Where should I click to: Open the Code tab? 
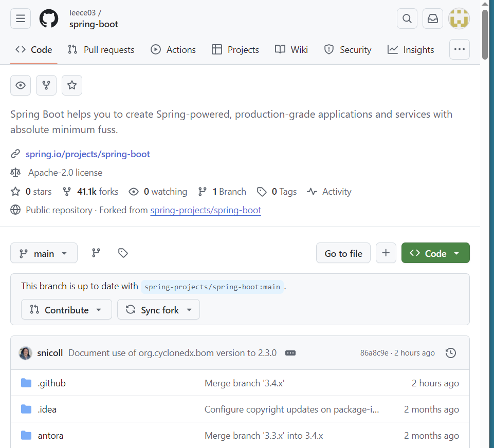pyautogui.click(x=34, y=50)
